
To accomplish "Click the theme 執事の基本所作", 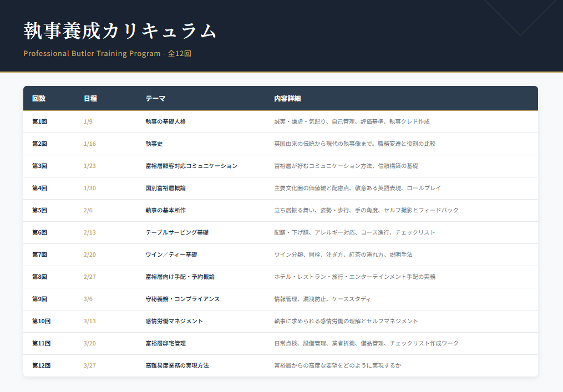I will click(x=165, y=210).
